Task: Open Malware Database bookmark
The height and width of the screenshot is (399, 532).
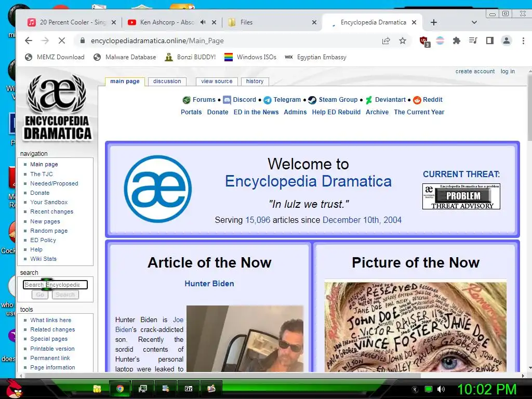Action: pyautogui.click(x=125, y=57)
